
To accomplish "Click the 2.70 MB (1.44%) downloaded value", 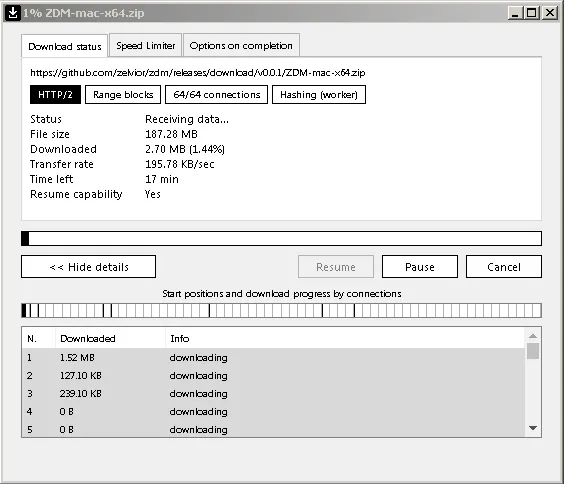I will [185, 149].
